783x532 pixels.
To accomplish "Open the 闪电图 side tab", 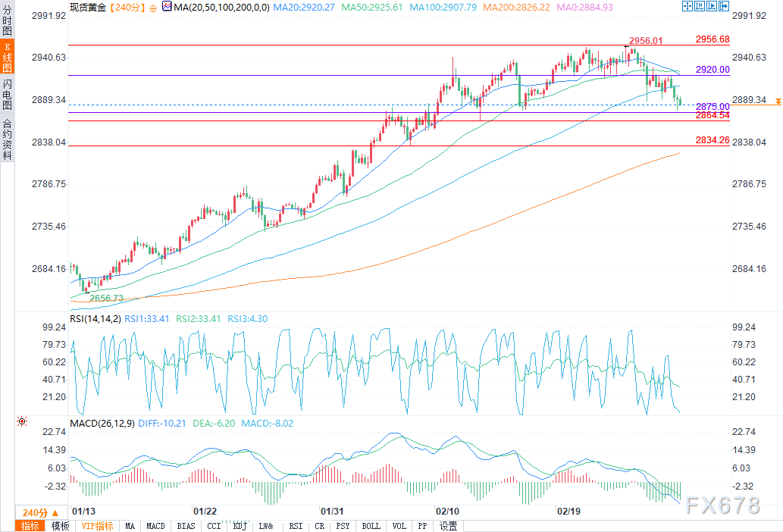I will pos(8,93).
